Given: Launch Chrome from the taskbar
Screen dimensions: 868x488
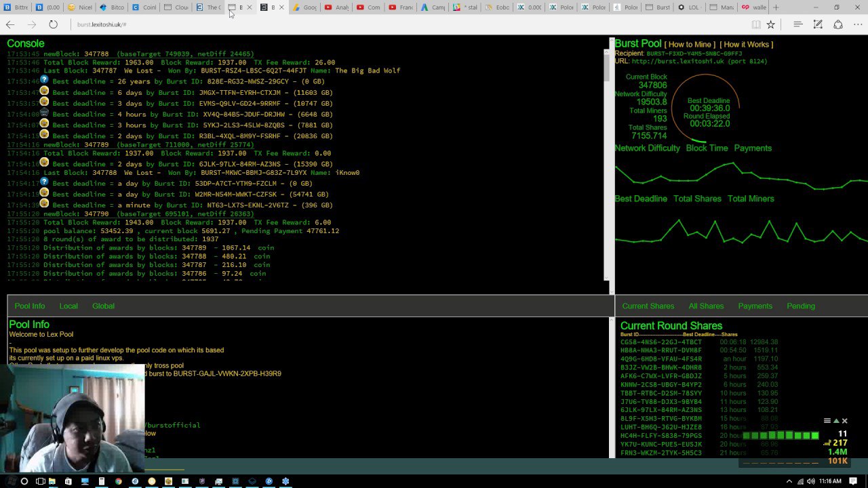Looking at the screenshot, I should click(118, 481).
